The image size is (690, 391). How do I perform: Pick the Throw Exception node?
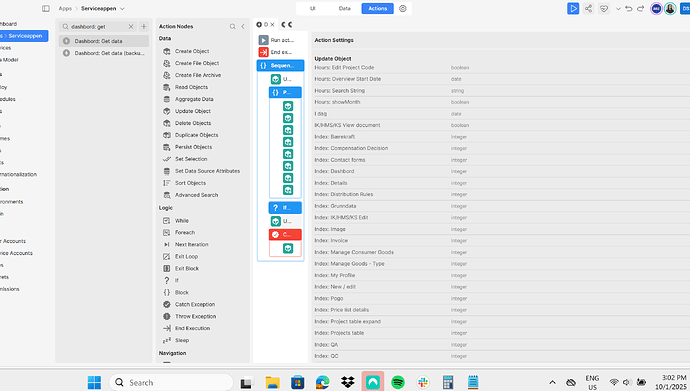(x=195, y=316)
